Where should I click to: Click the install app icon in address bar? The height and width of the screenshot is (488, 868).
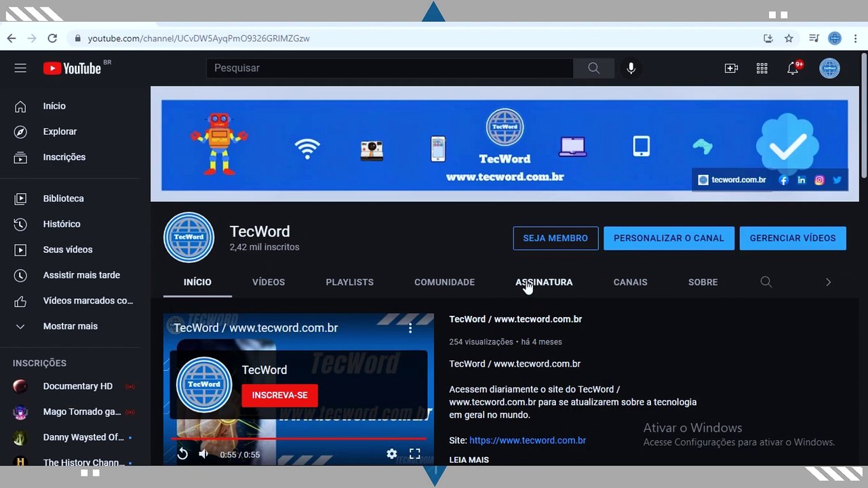(768, 39)
